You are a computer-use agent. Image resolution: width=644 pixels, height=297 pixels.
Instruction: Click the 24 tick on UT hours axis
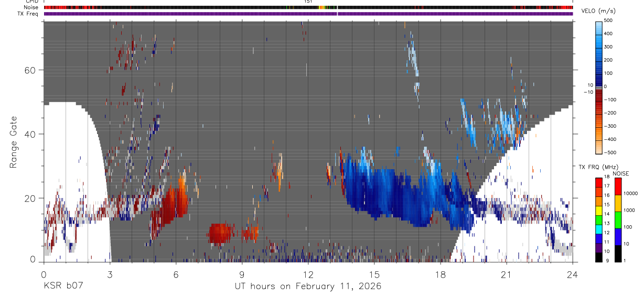[573, 274]
